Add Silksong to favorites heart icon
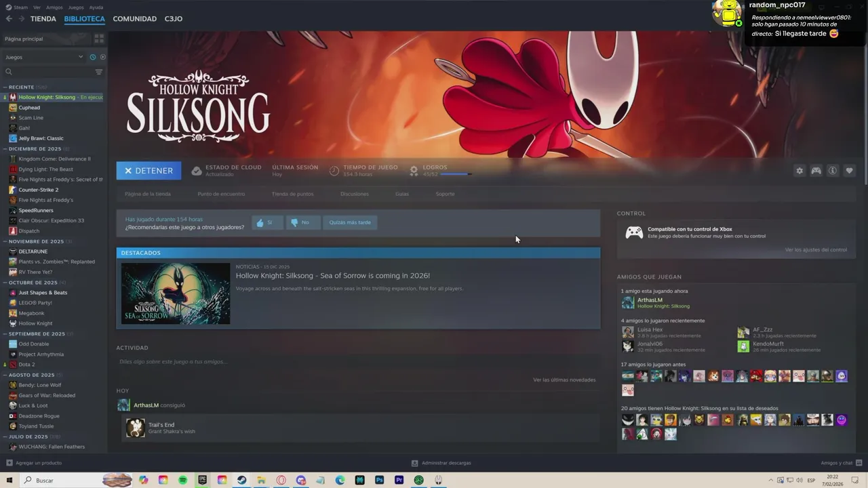868x488 pixels. coord(849,171)
